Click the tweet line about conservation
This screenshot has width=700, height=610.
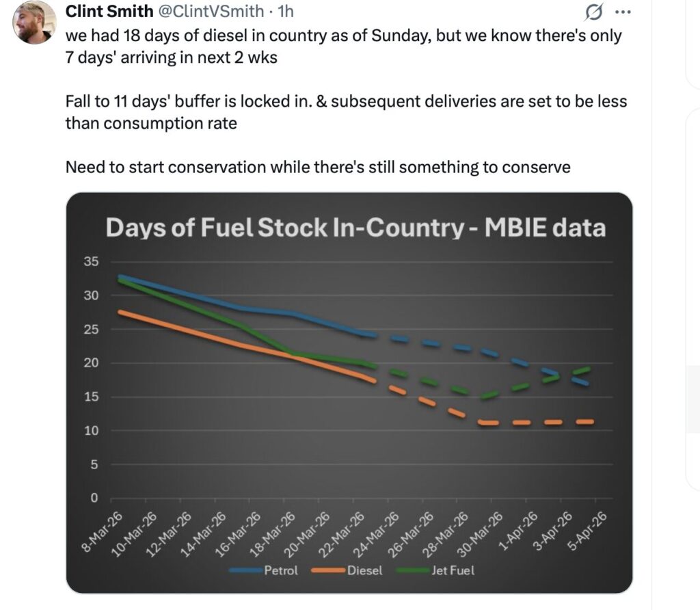click(318, 167)
